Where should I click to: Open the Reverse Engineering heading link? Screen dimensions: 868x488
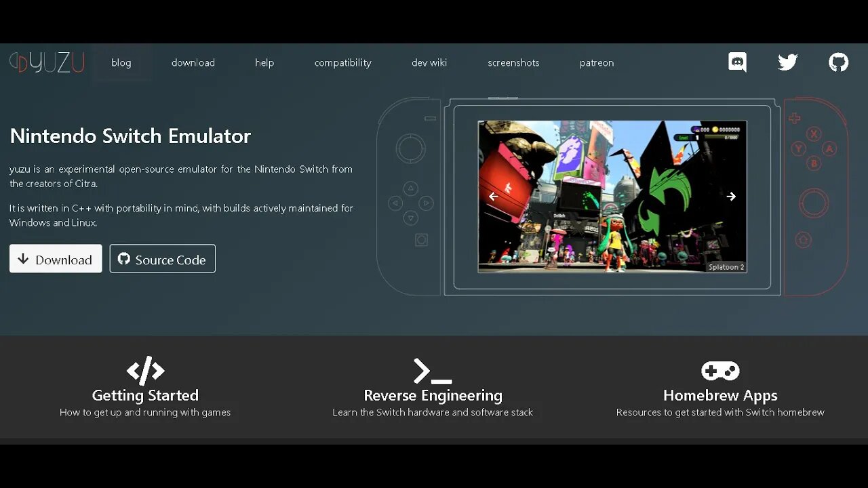pos(433,395)
